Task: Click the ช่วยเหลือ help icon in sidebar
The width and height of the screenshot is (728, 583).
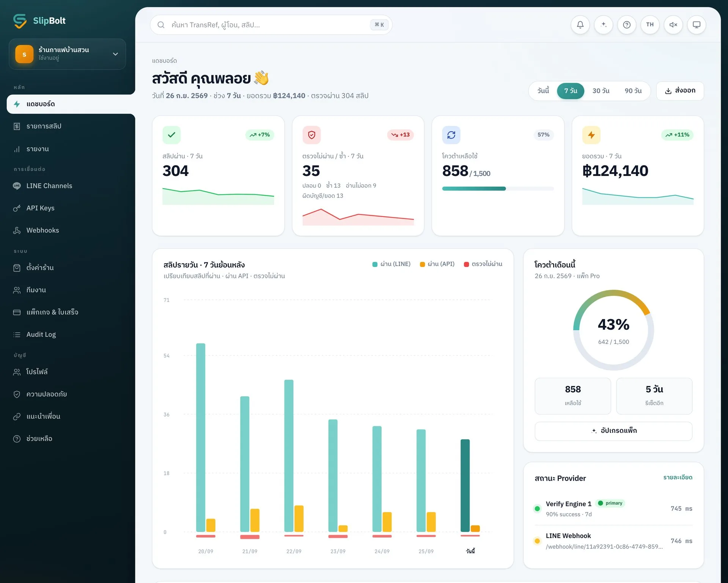Action: click(x=17, y=439)
